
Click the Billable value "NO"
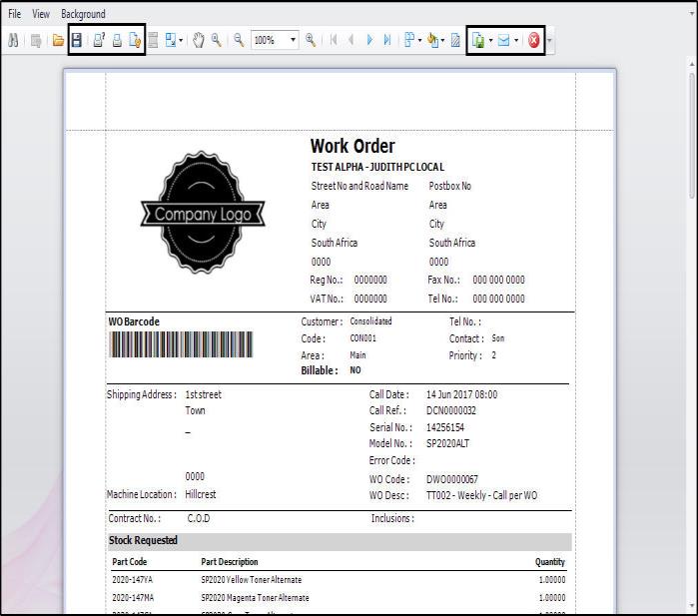[355, 370]
